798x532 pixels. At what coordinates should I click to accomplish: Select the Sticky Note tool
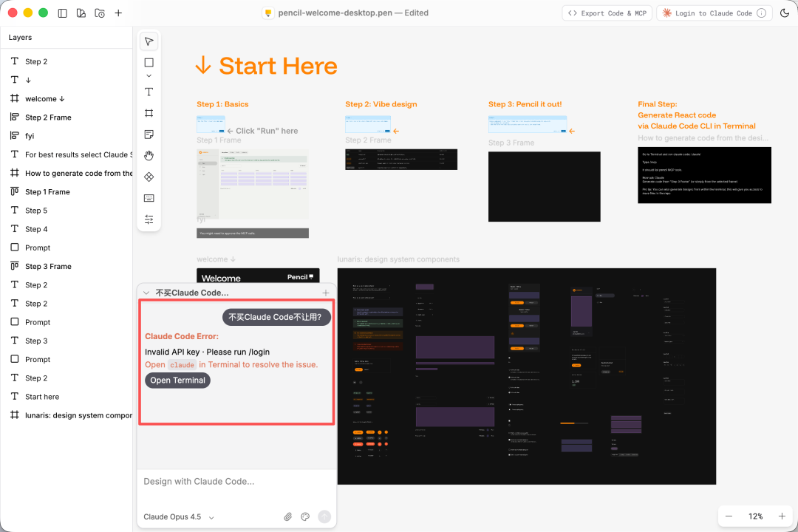click(x=149, y=134)
